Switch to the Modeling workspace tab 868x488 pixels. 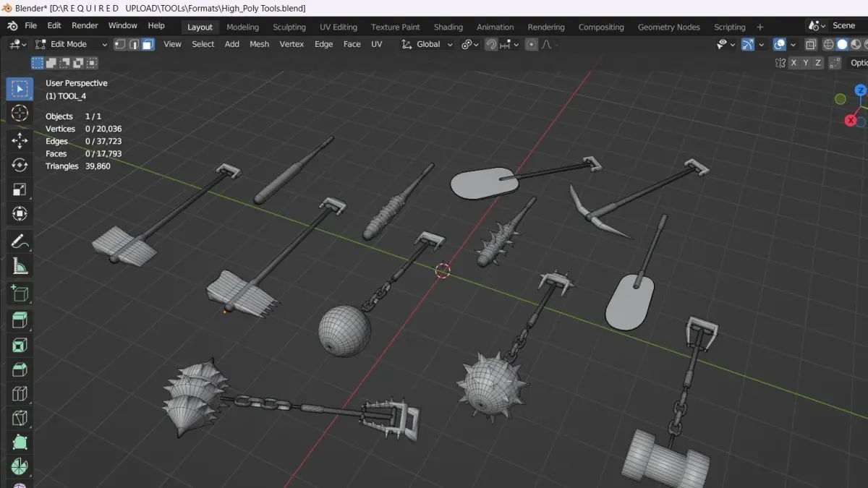pos(242,27)
